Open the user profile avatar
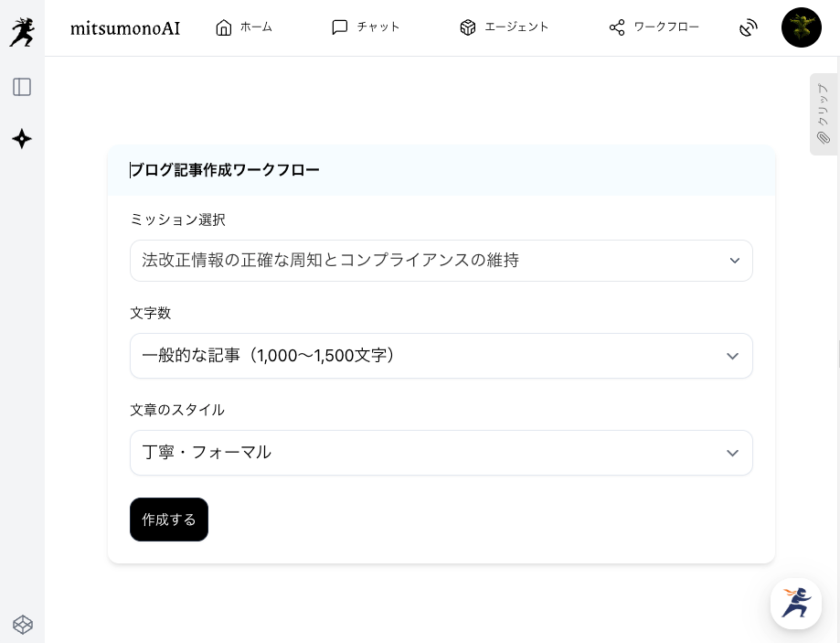 point(801,27)
